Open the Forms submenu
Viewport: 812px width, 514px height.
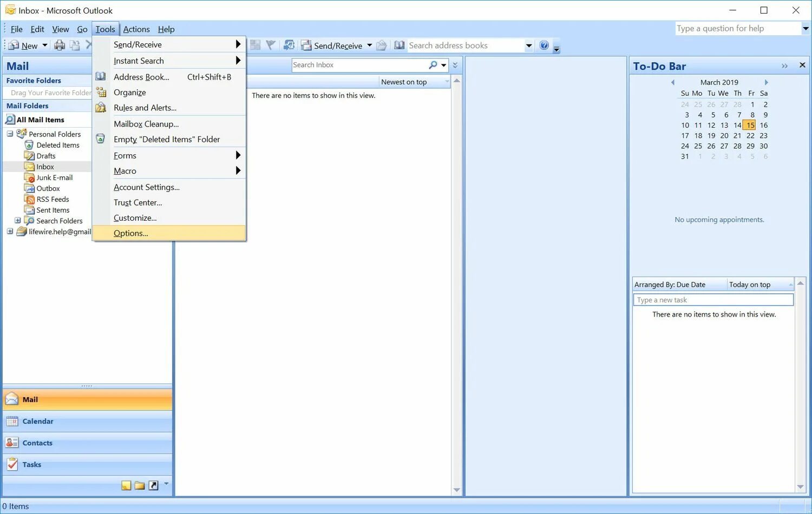click(169, 155)
